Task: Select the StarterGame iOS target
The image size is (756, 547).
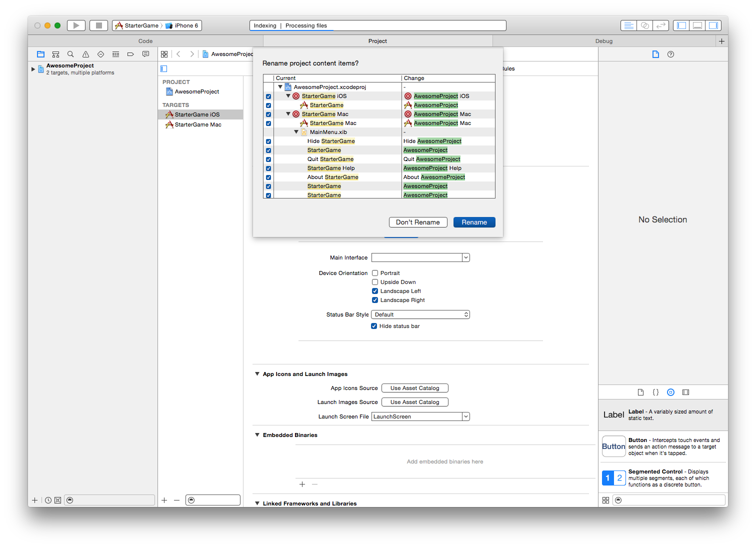Action: tap(200, 114)
